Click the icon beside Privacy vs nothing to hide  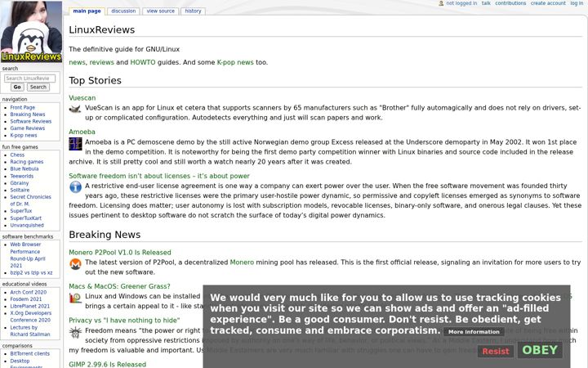[75, 332]
